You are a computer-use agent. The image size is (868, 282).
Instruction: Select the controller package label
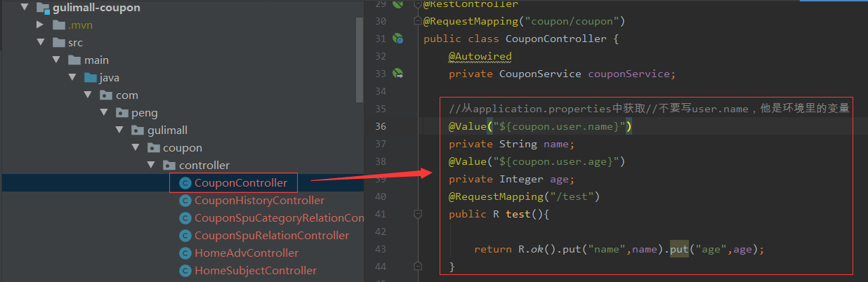pos(204,166)
